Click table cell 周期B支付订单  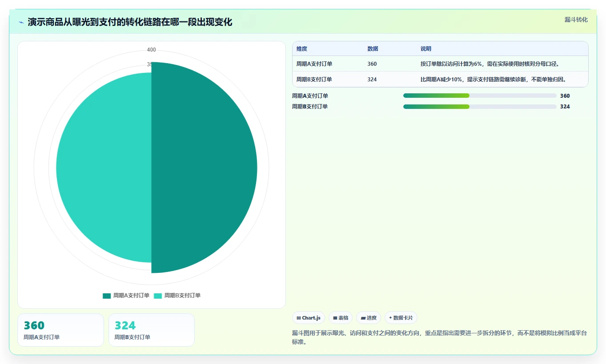314,80
